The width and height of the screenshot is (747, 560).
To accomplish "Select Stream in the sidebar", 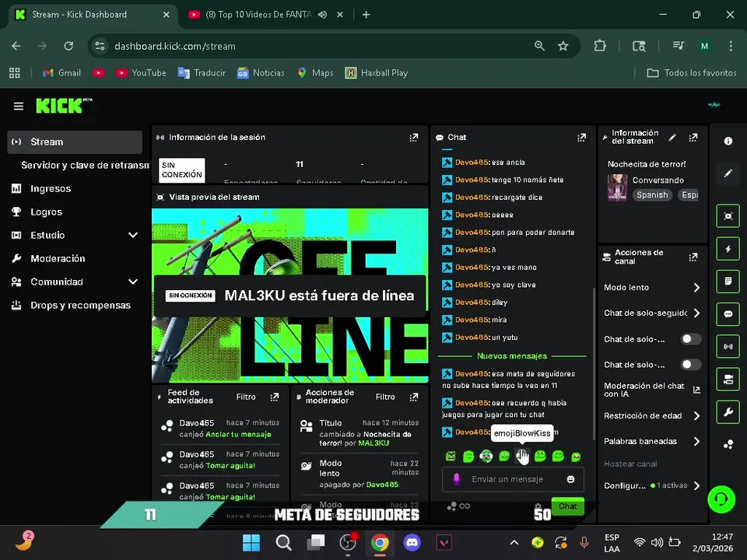I will 75,142.
